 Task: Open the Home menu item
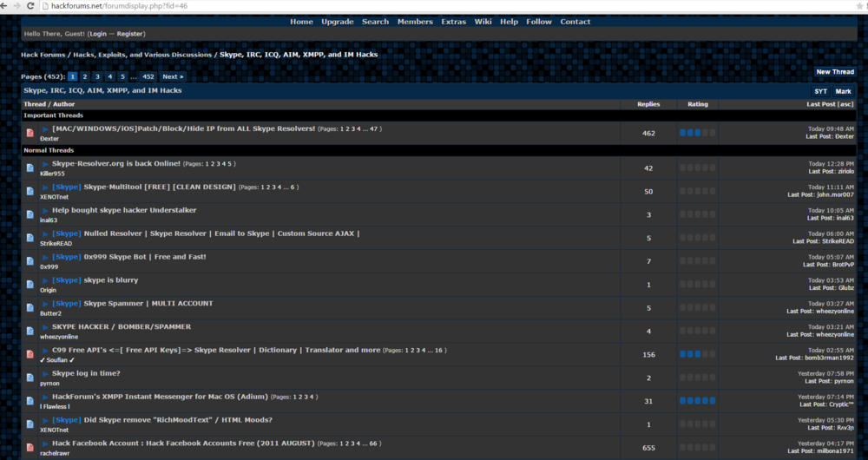point(302,22)
